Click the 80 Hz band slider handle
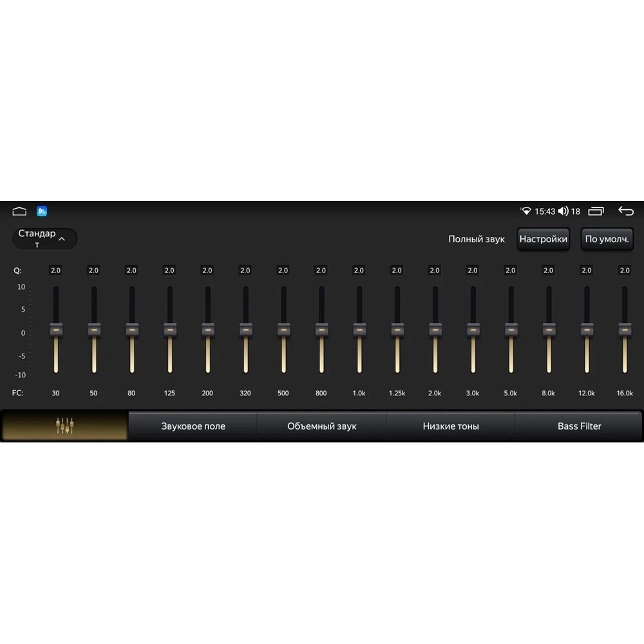This screenshot has height=644, width=644. (132, 330)
